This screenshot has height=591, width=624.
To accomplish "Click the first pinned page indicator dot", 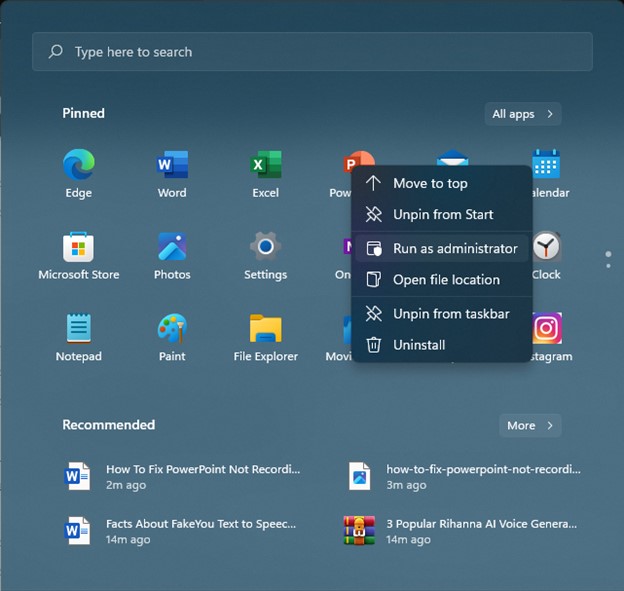I will click(608, 254).
